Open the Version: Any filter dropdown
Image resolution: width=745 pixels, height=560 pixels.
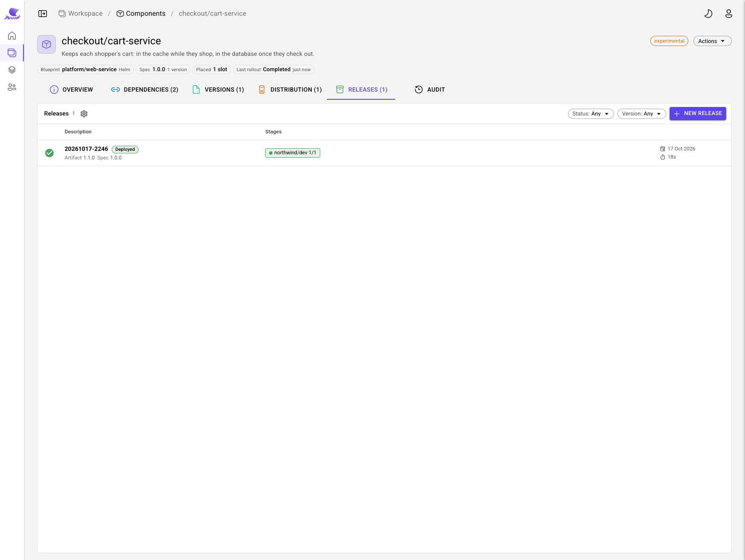click(641, 114)
